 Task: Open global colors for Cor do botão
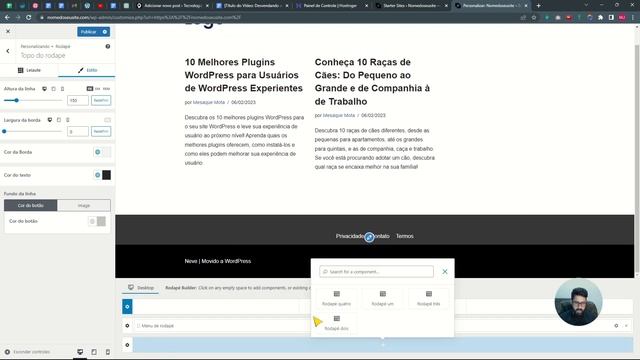[92, 221]
